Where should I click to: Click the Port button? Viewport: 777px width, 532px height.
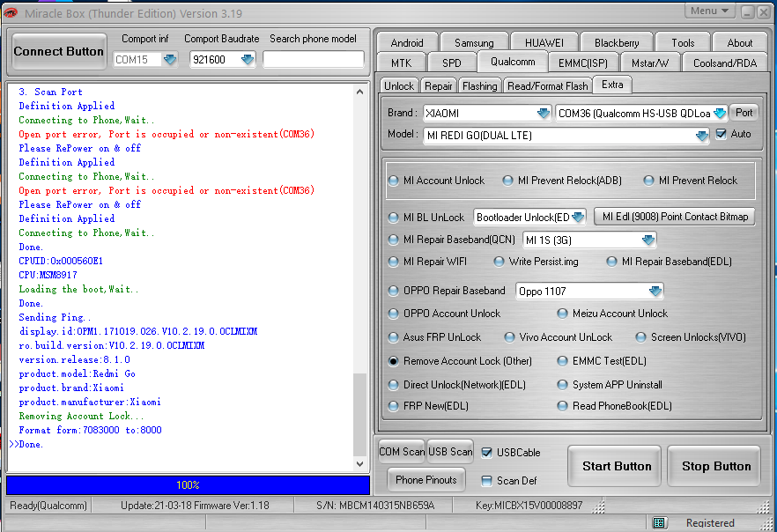[x=744, y=113]
